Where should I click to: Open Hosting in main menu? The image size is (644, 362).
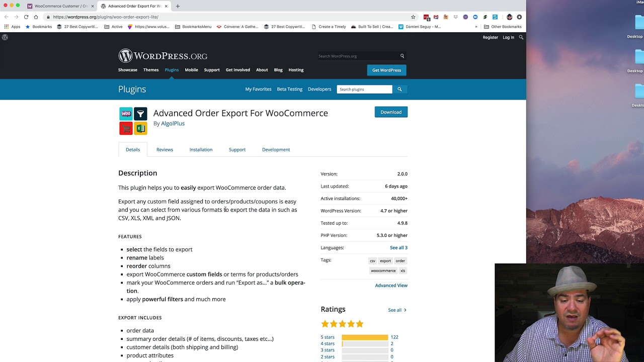[296, 70]
